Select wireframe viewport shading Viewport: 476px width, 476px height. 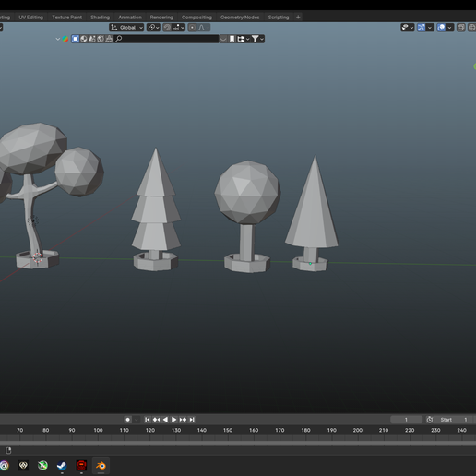[472, 28]
